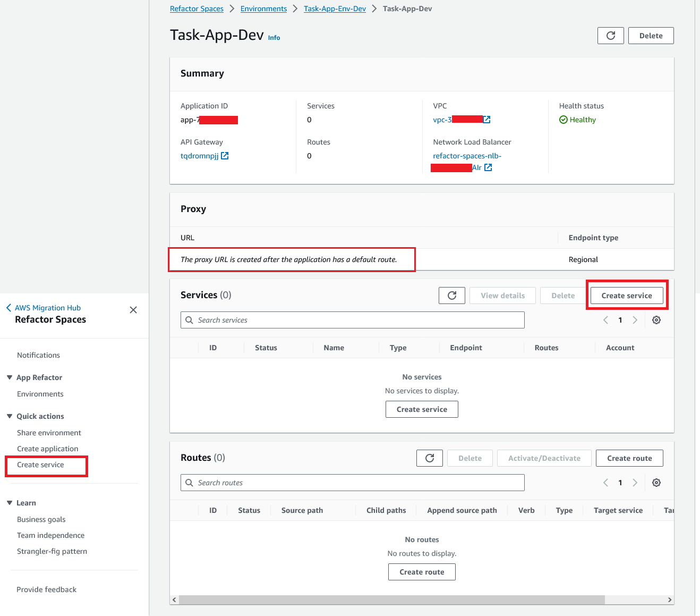
Task: Click the Search routes field
Action: click(x=353, y=483)
